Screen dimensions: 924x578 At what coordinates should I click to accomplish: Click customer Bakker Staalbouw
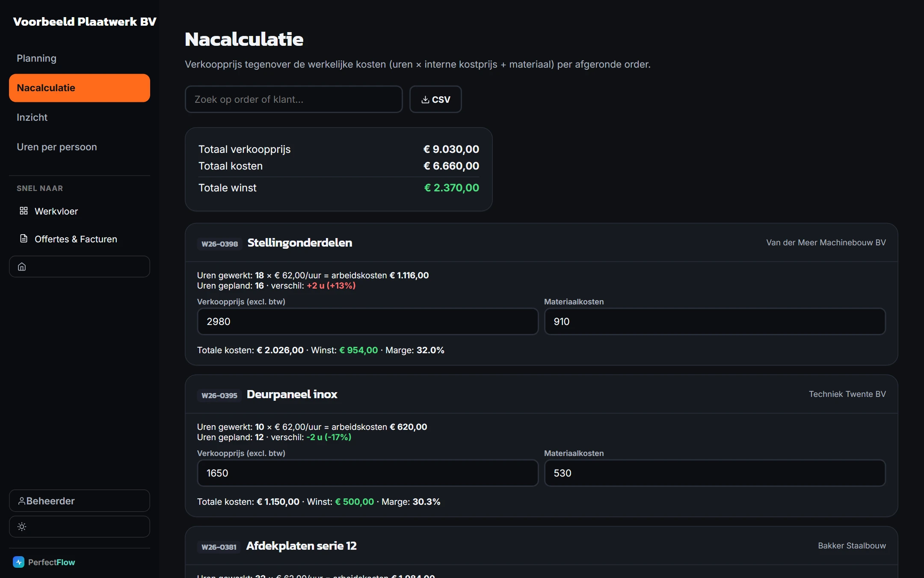pyautogui.click(x=852, y=545)
